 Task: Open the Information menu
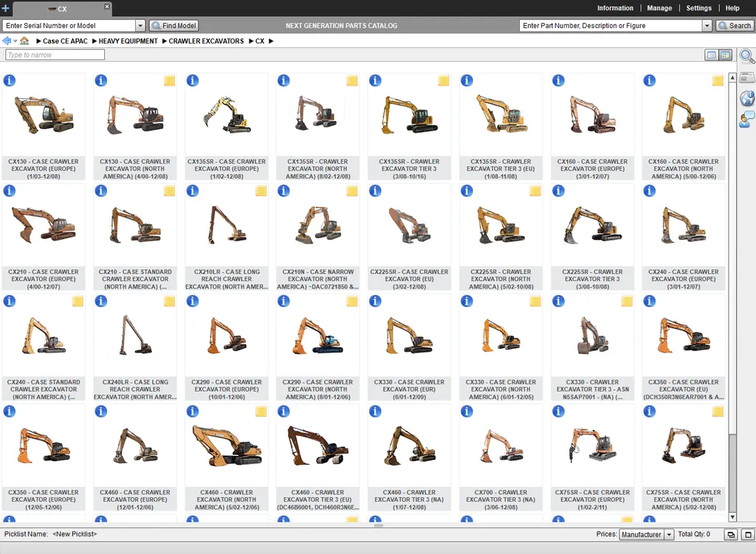(x=615, y=8)
